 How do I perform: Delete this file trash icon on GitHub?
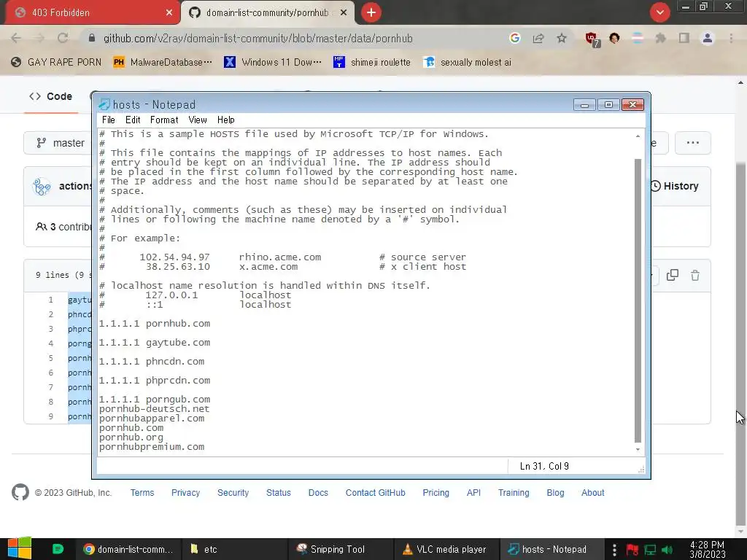click(x=695, y=275)
